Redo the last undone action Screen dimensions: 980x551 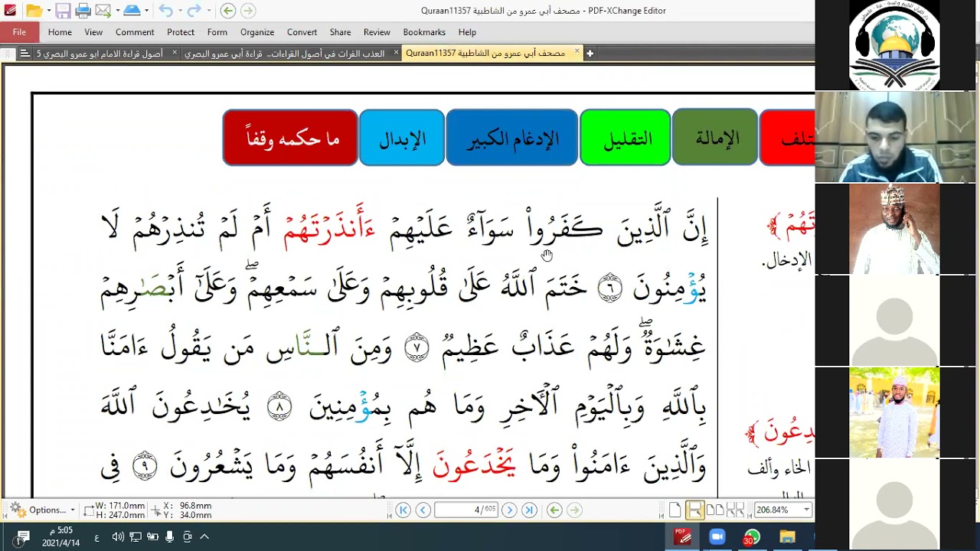pyautogui.click(x=194, y=11)
